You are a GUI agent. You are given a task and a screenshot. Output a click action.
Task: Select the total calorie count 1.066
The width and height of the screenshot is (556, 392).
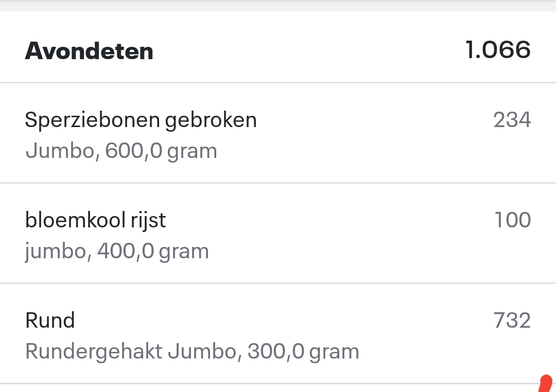(498, 50)
